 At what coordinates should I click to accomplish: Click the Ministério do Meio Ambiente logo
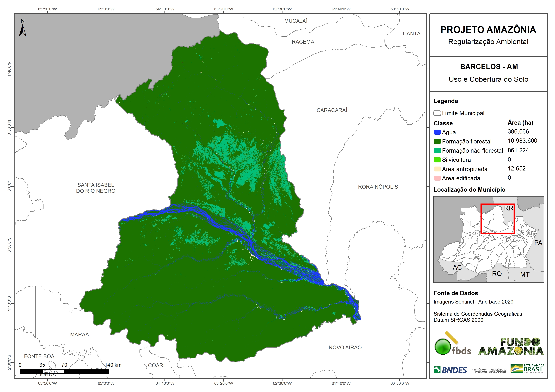pyautogui.click(x=498, y=371)
